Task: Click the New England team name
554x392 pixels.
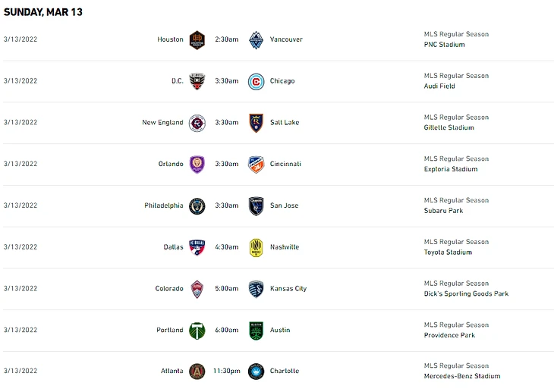Action: pyautogui.click(x=162, y=123)
